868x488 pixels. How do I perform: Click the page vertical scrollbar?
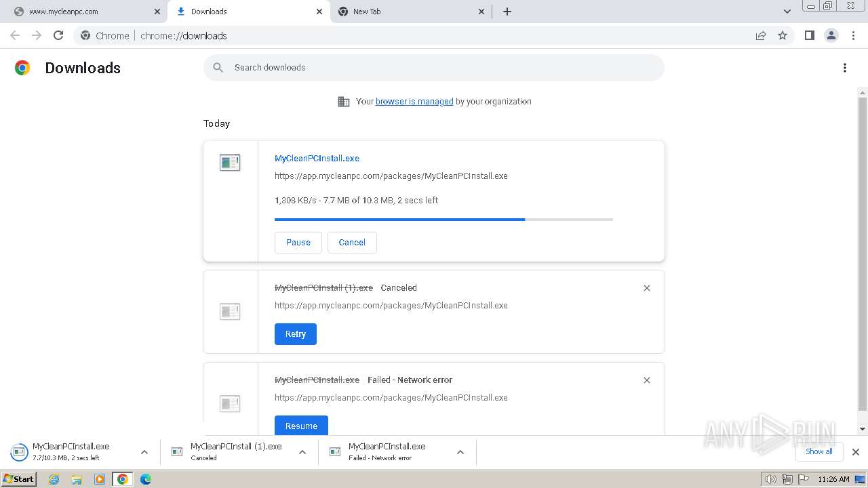(863, 254)
